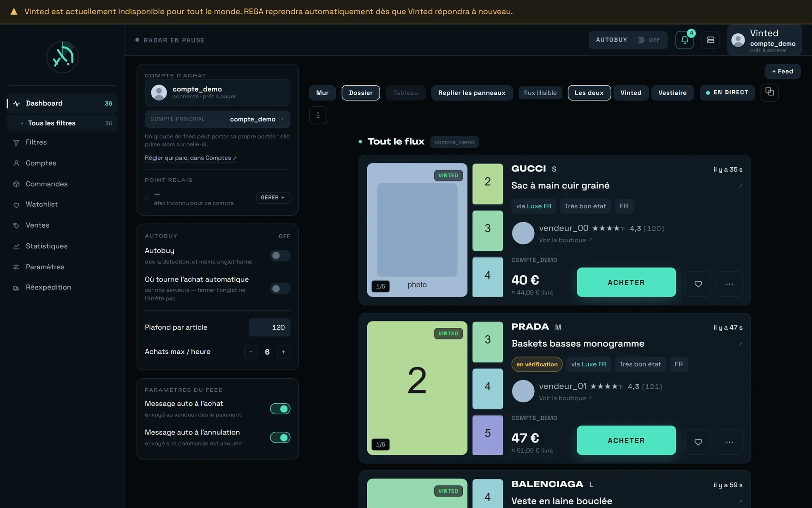Add Gucci bag to favorites with heart
This screenshot has height=508, width=812.
click(698, 284)
